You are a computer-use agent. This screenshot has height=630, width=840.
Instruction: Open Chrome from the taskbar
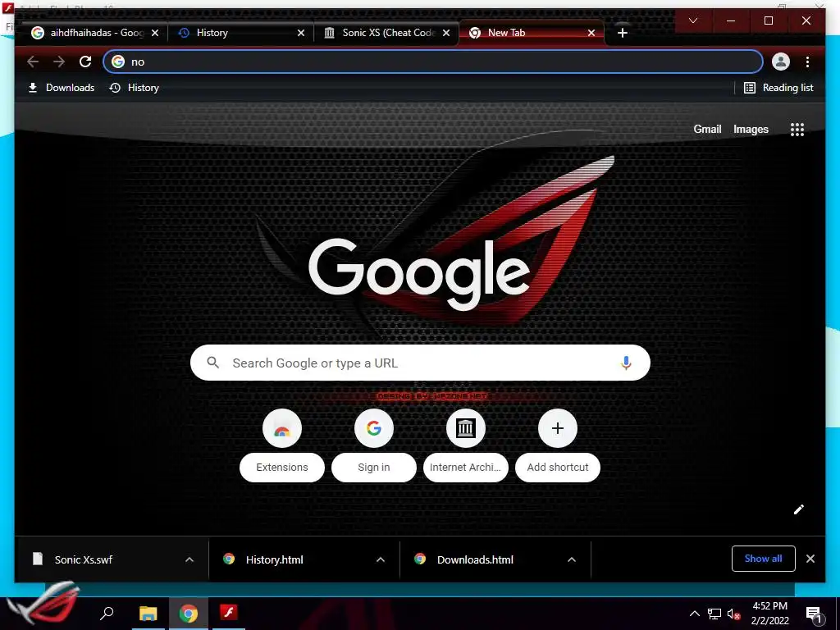[x=188, y=613]
